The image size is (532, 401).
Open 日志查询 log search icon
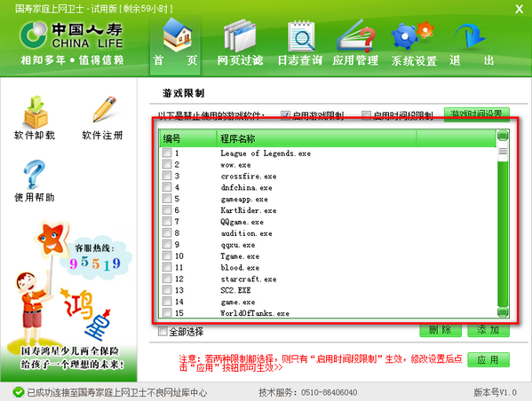pyautogui.click(x=300, y=36)
